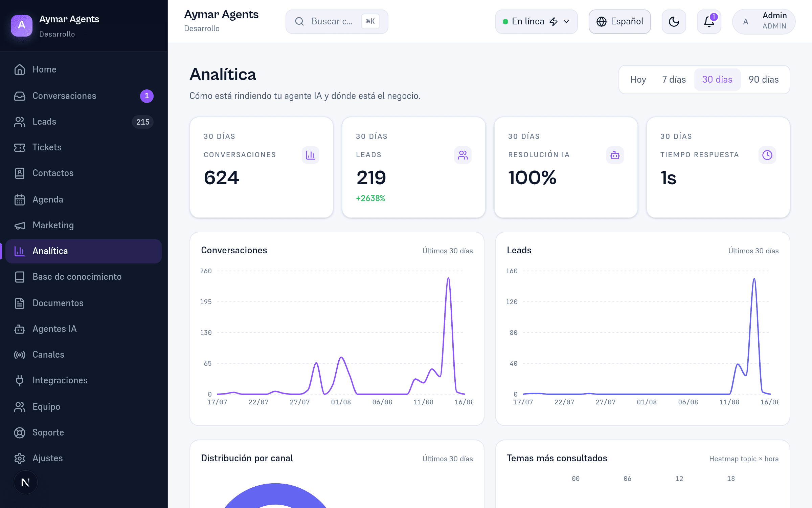Click the chart icon on Conversaciones card
Viewport: 812px width, 508px height.
[x=310, y=155]
